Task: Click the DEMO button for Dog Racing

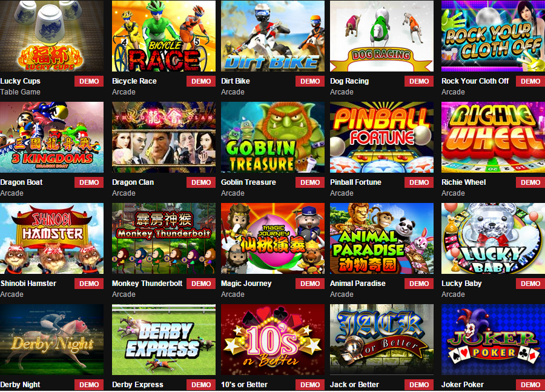Action: click(x=419, y=81)
